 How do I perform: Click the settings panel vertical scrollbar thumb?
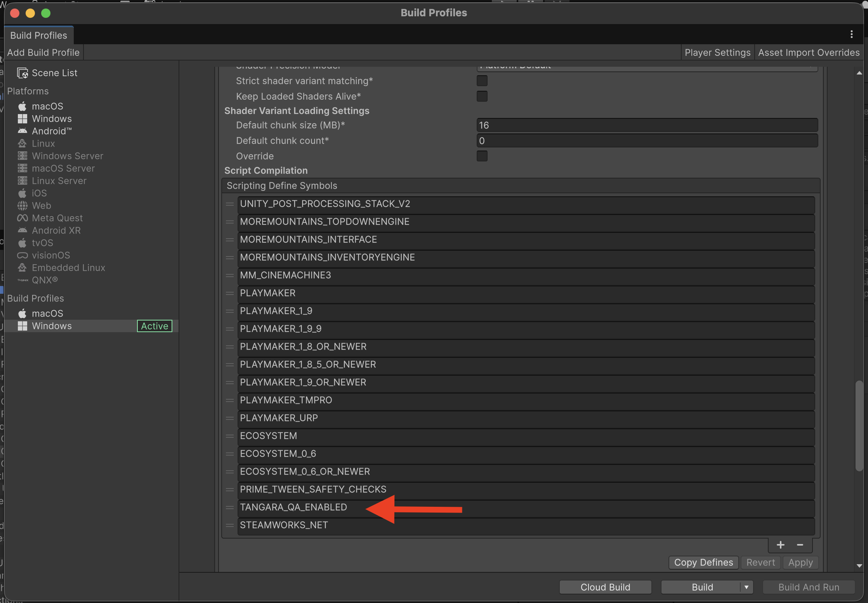[859, 426]
